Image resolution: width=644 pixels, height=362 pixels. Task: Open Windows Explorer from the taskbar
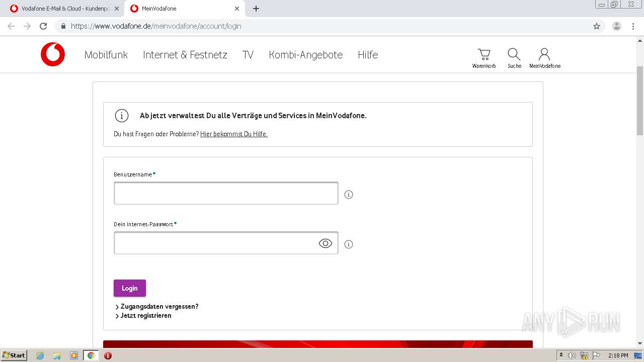(x=57, y=355)
